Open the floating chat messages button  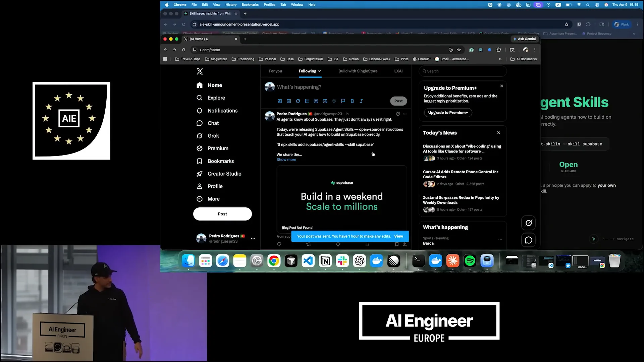coord(529,240)
